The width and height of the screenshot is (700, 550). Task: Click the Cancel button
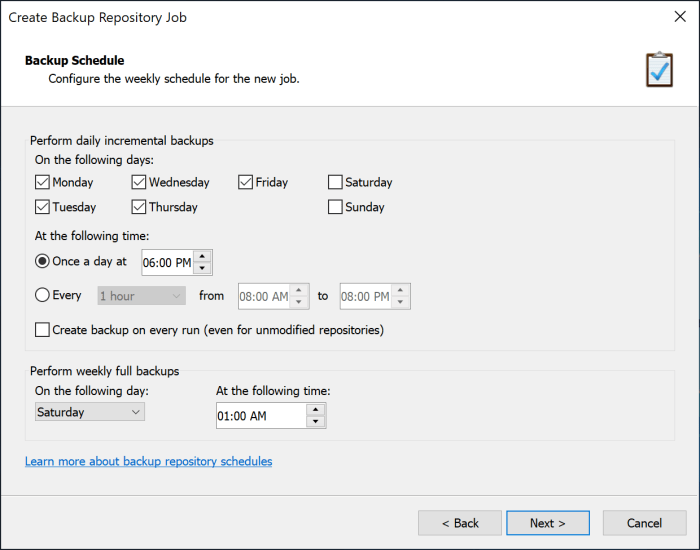[644, 523]
